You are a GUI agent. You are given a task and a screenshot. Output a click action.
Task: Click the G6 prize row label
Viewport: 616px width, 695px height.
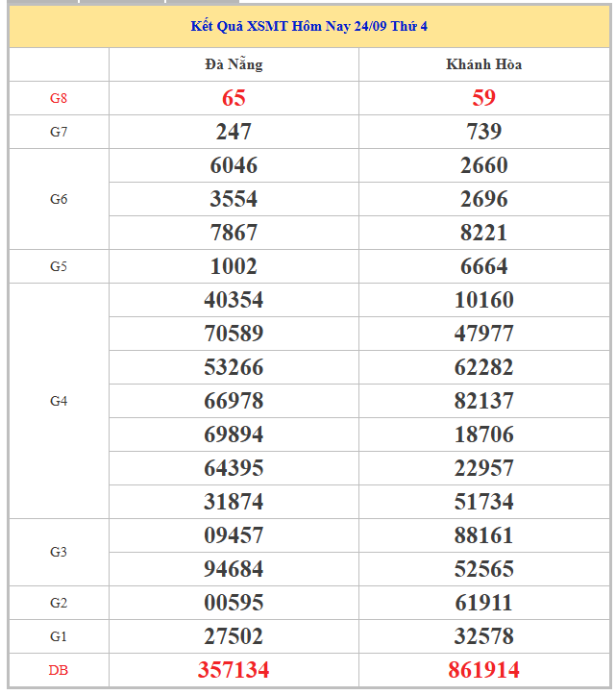pyautogui.click(x=59, y=199)
